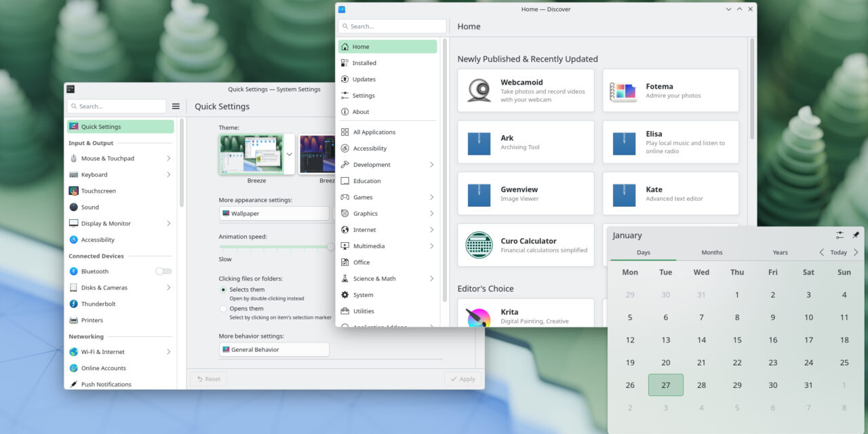Image resolution: width=868 pixels, height=434 pixels.
Task: Open the Breeze theme dropdown arrow
Action: [289, 154]
